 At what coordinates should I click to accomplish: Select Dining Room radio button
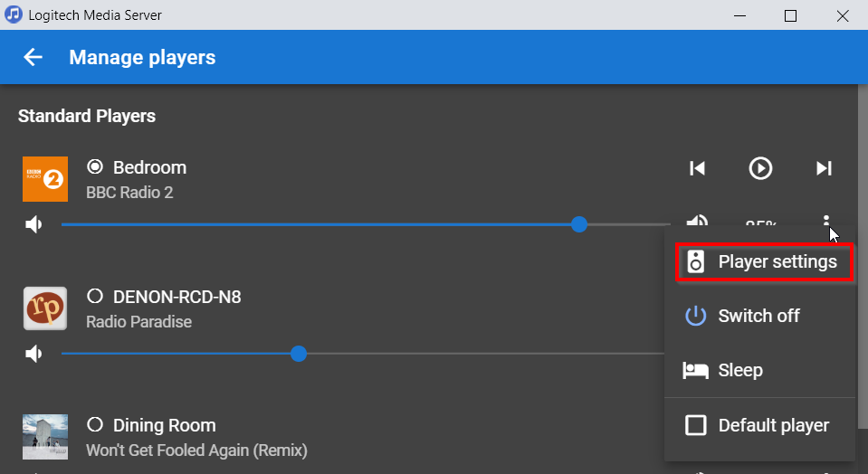95,425
